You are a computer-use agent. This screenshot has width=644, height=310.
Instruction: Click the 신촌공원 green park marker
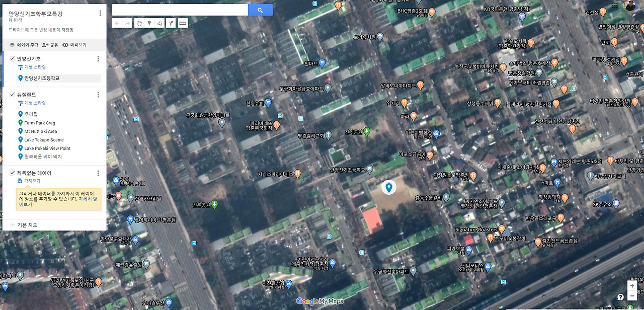[215, 204]
